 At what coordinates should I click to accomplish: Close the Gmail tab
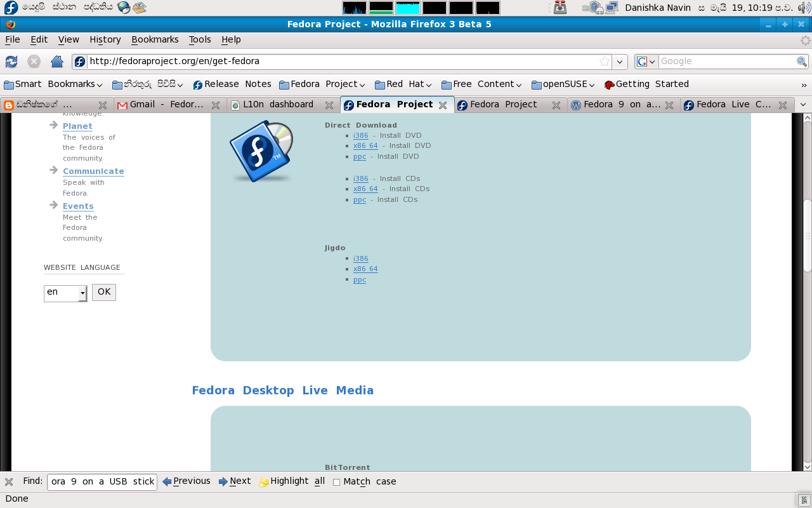point(216,105)
